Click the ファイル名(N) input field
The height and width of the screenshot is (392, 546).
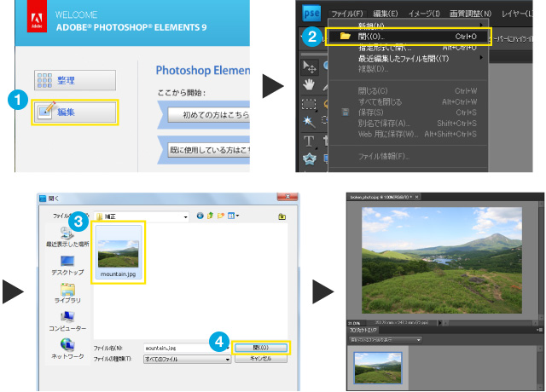pos(186,348)
